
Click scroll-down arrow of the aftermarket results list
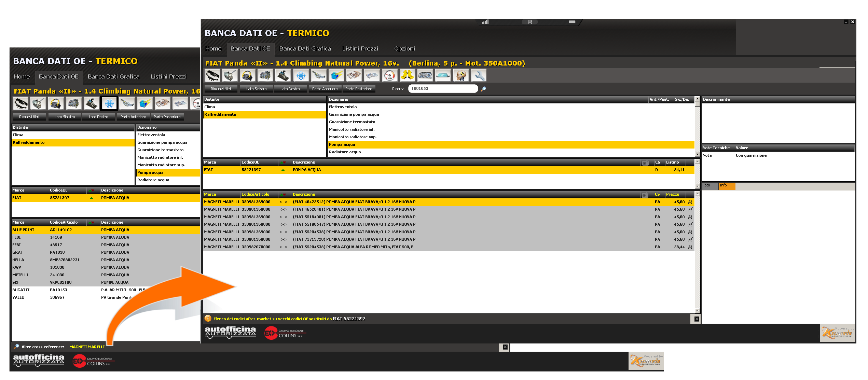coord(697,311)
